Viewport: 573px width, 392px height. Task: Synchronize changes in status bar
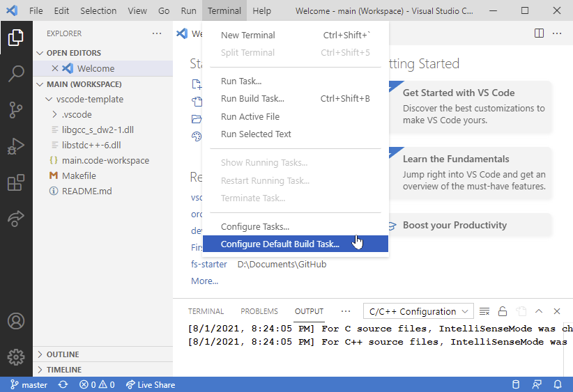[63, 385]
